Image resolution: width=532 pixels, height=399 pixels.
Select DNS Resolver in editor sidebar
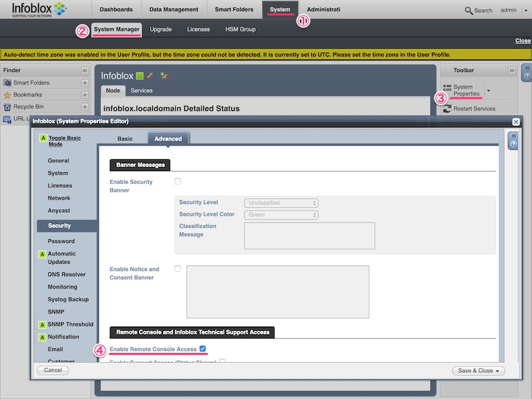66,274
